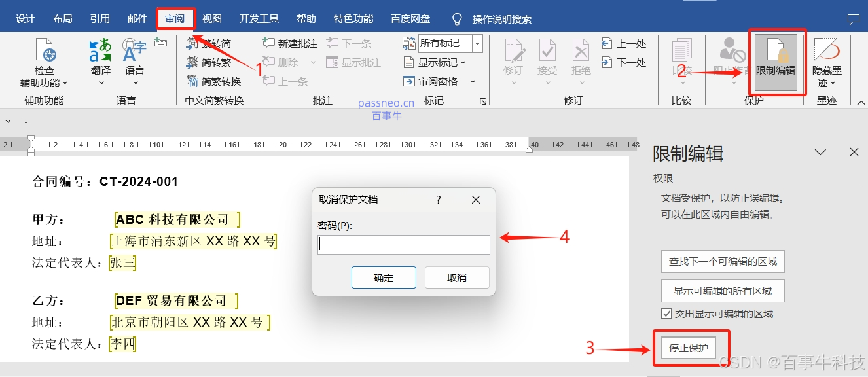868x377 pixels.
Task: Open the 开发工具 developer tab
Action: click(259, 19)
